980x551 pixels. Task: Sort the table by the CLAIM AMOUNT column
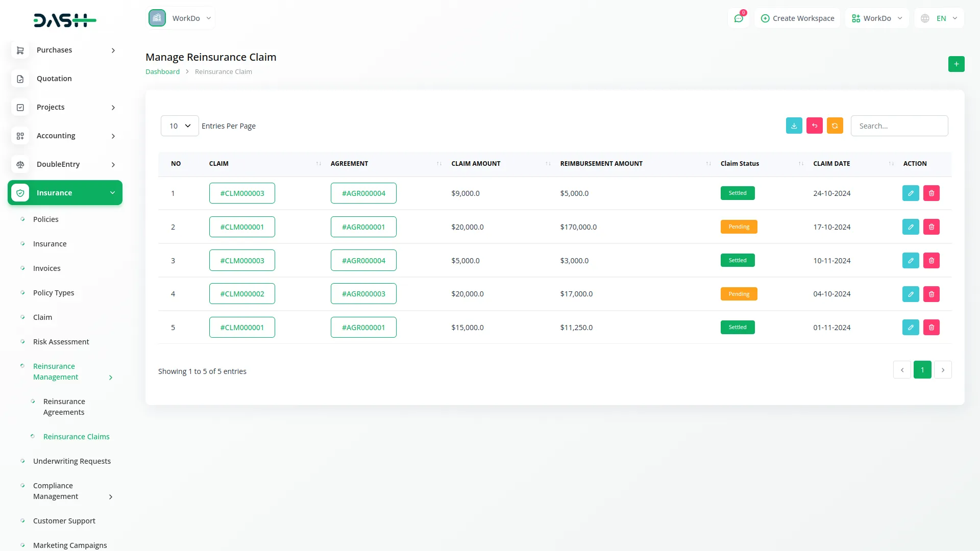547,163
